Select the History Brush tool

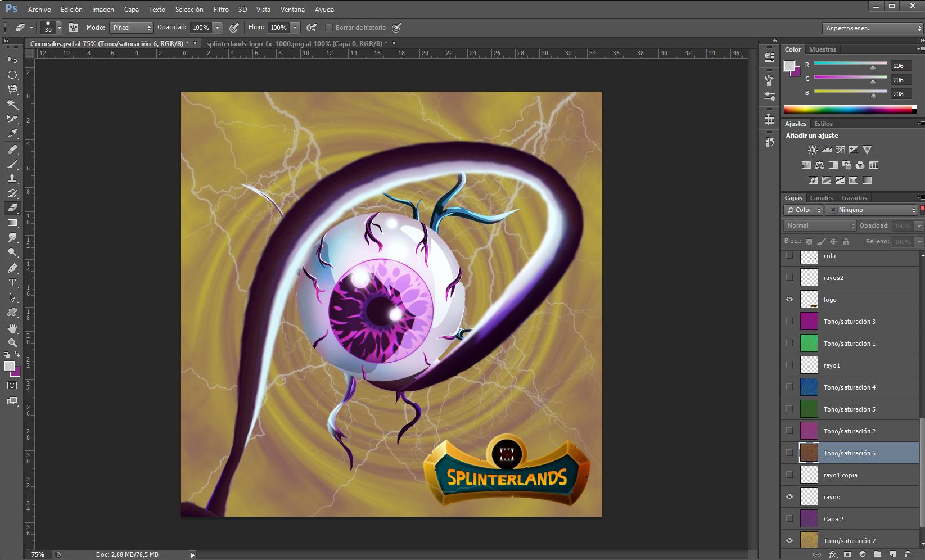point(12,193)
